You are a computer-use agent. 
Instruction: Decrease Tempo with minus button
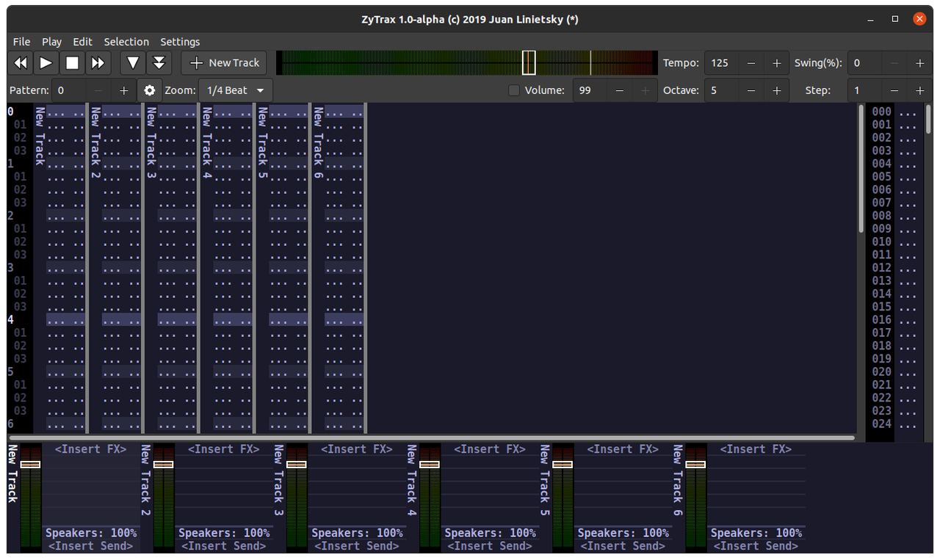point(751,63)
